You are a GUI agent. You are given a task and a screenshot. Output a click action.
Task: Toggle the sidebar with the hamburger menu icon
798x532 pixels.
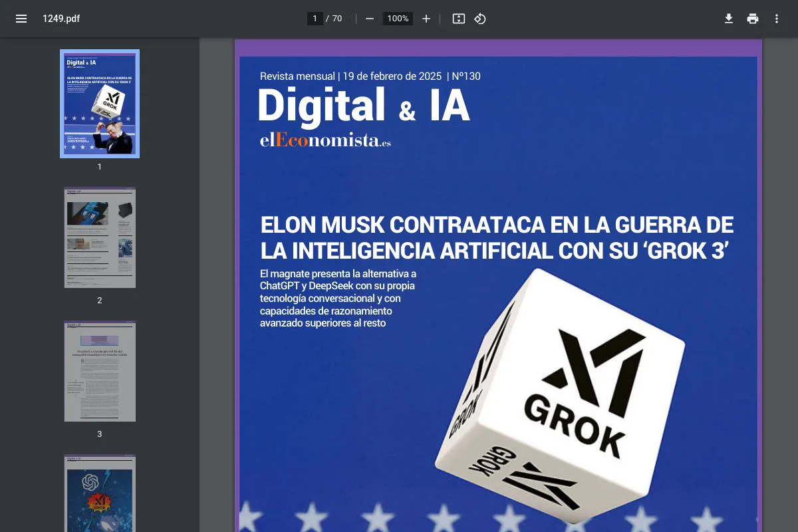[21, 19]
